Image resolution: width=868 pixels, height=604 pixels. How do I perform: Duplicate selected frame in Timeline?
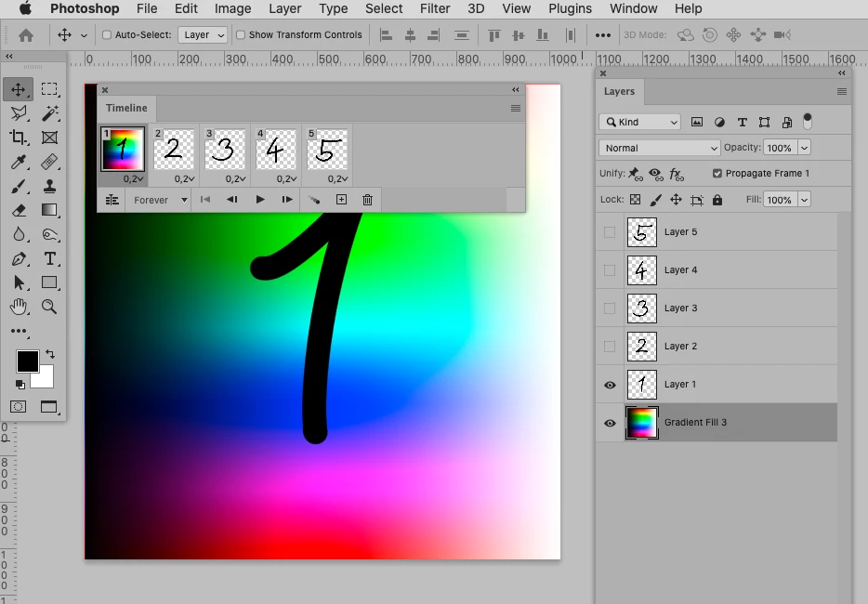click(342, 200)
